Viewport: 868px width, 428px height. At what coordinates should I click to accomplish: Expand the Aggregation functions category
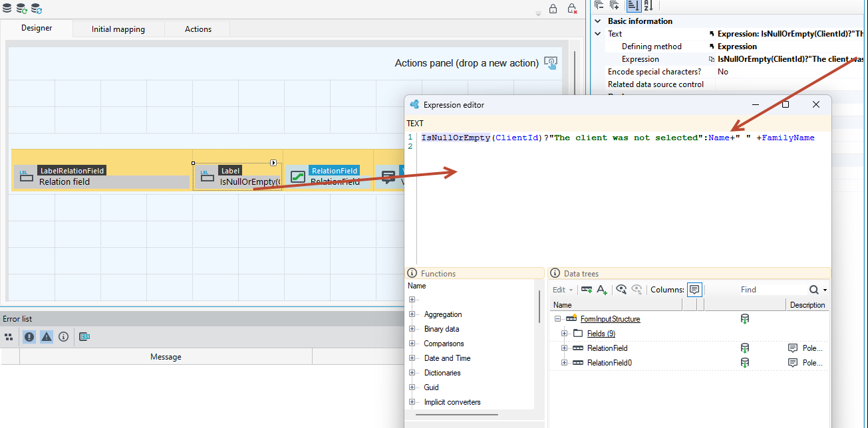tap(412, 314)
